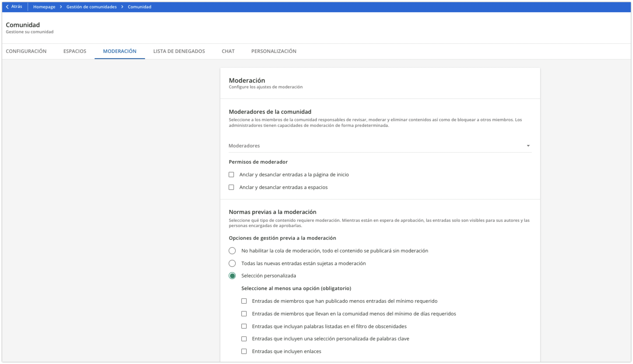Tick Entradas que incluyen enlaces checkbox

pyautogui.click(x=244, y=351)
